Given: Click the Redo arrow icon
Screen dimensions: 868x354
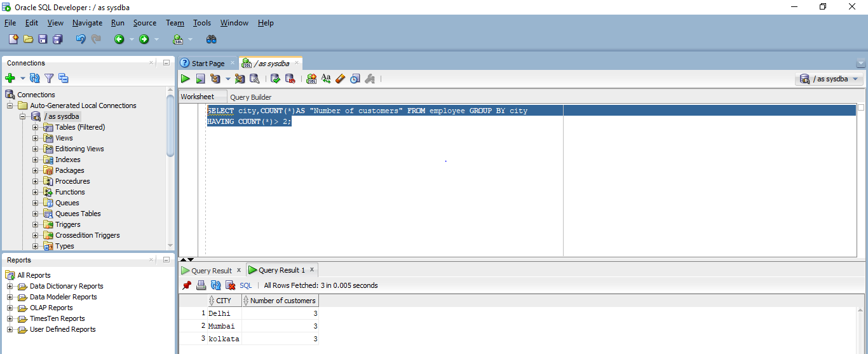Looking at the screenshot, I should (96, 39).
